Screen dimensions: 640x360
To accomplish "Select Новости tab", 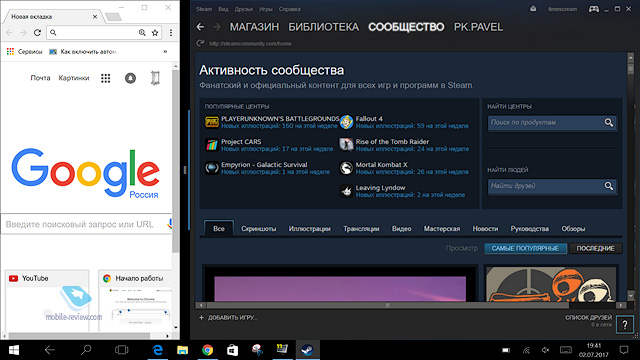I will tap(485, 229).
